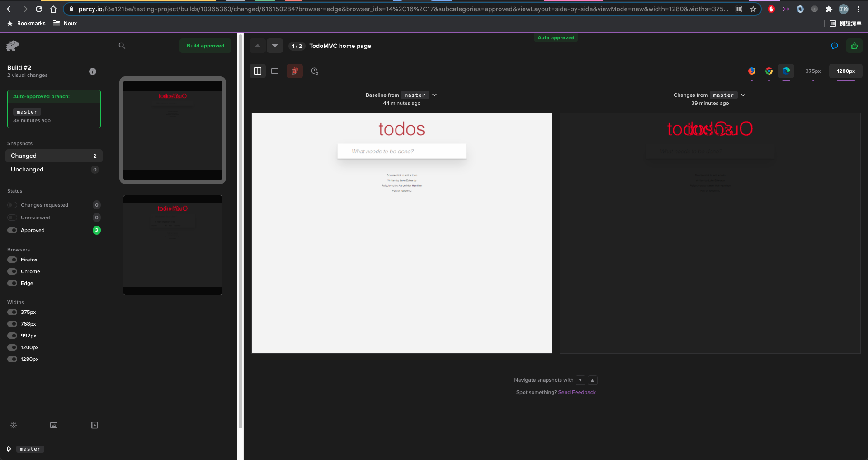The width and height of the screenshot is (868, 460).
Task: Collapse the sidebar panel icon
Action: click(x=94, y=425)
